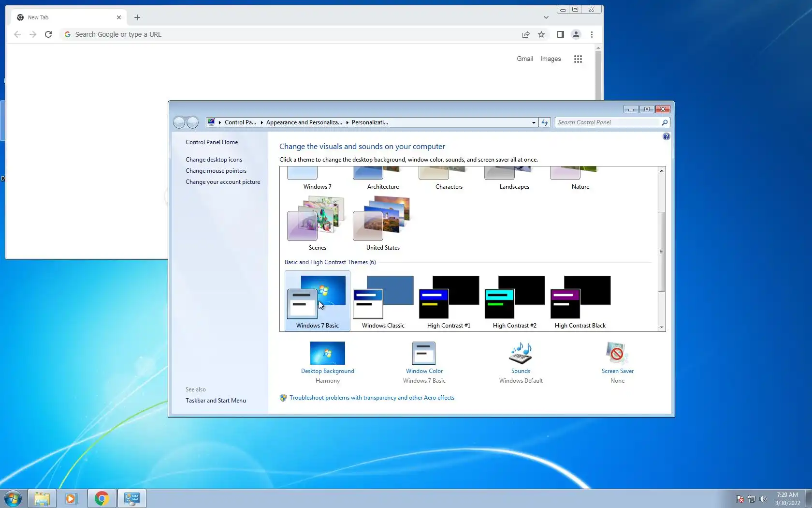This screenshot has width=812, height=508.
Task: Open Taskbar and Start Menu link
Action: (216, 401)
